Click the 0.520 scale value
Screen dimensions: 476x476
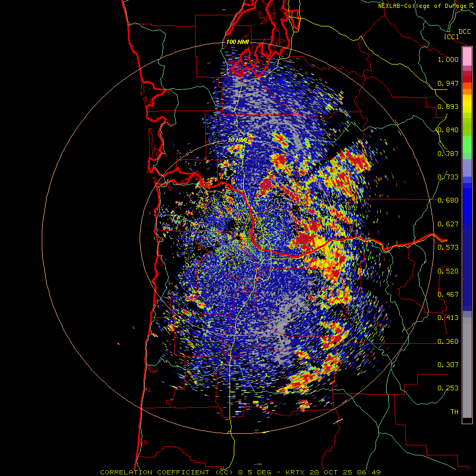tap(448, 271)
